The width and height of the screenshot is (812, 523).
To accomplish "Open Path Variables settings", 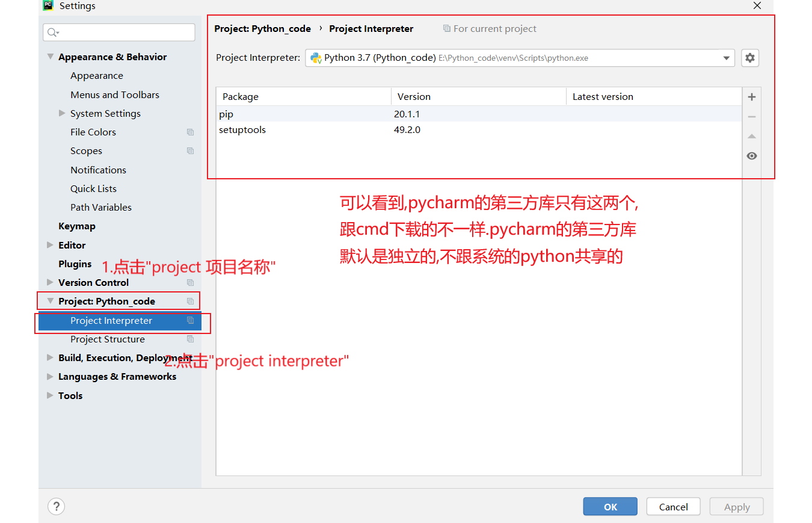I will pos(101,207).
